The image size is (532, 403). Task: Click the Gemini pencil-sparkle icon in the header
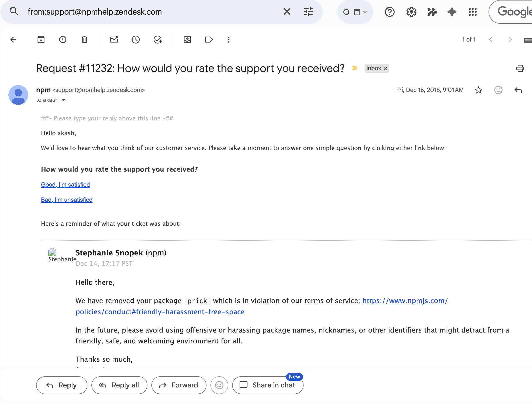432,12
